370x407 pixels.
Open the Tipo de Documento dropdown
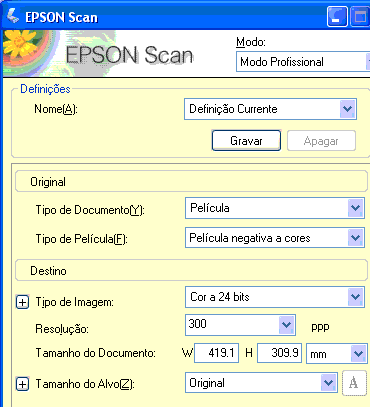point(275,208)
